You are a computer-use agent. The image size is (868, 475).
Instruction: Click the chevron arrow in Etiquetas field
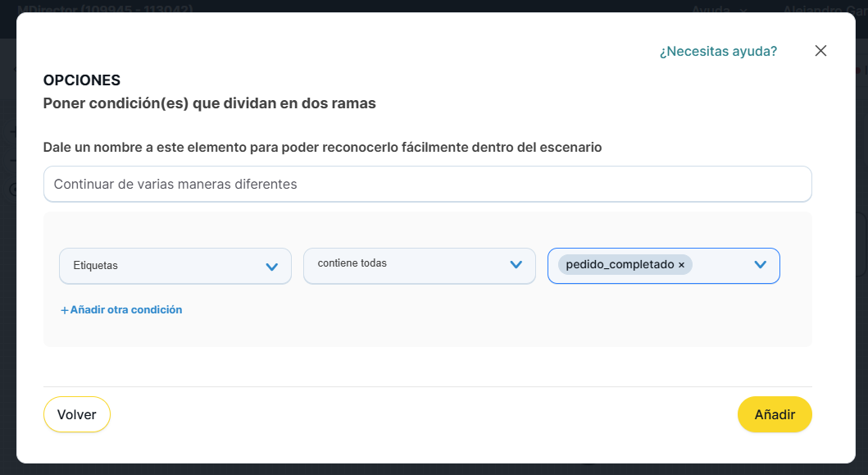pos(272,267)
